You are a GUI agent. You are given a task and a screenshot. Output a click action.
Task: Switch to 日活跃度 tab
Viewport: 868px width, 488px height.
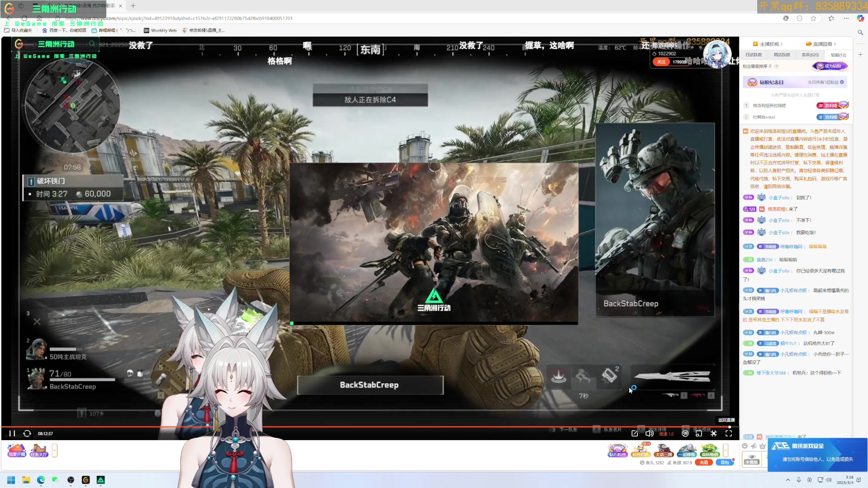tap(754, 55)
